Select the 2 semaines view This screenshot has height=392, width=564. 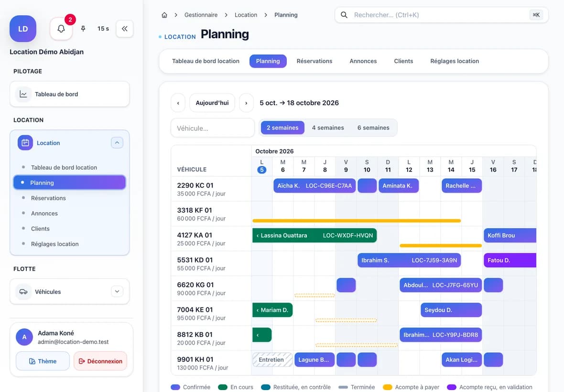point(283,128)
